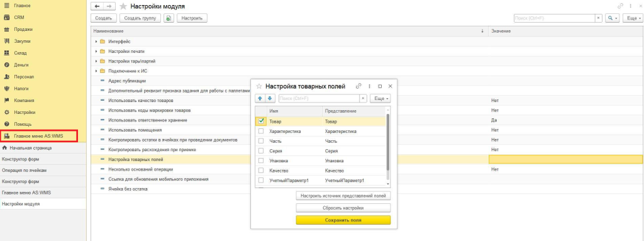Open the Закупки section
The height and width of the screenshot is (241, 644).
click(x=22, y=41)
